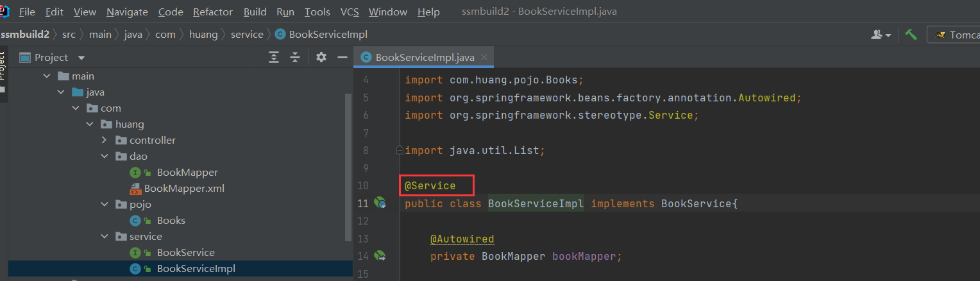Open the Navigate menu

click(x=127, y=12)
